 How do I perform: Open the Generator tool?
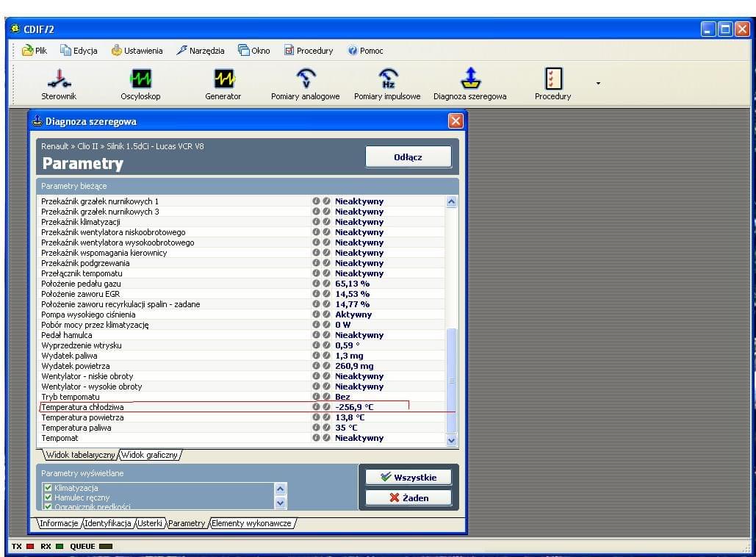point(223,84)
